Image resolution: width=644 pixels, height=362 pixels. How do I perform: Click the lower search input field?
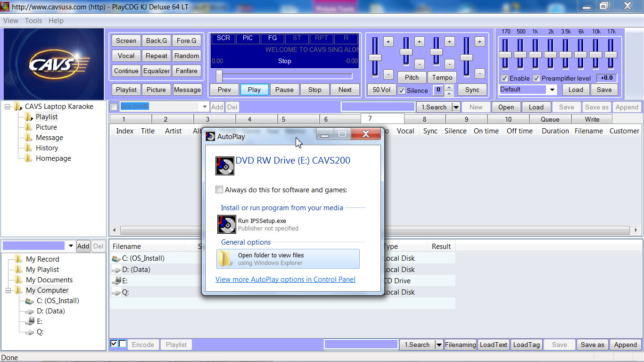361,345
